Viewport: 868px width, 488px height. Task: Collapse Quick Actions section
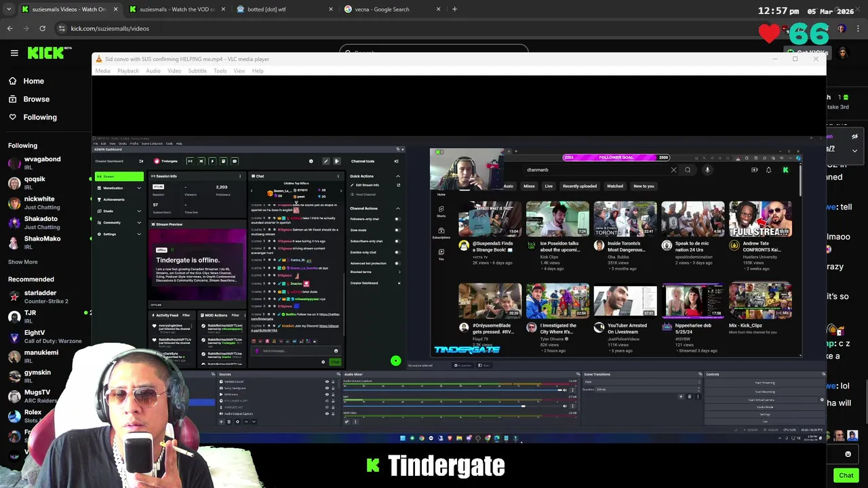tap(398, 176)
